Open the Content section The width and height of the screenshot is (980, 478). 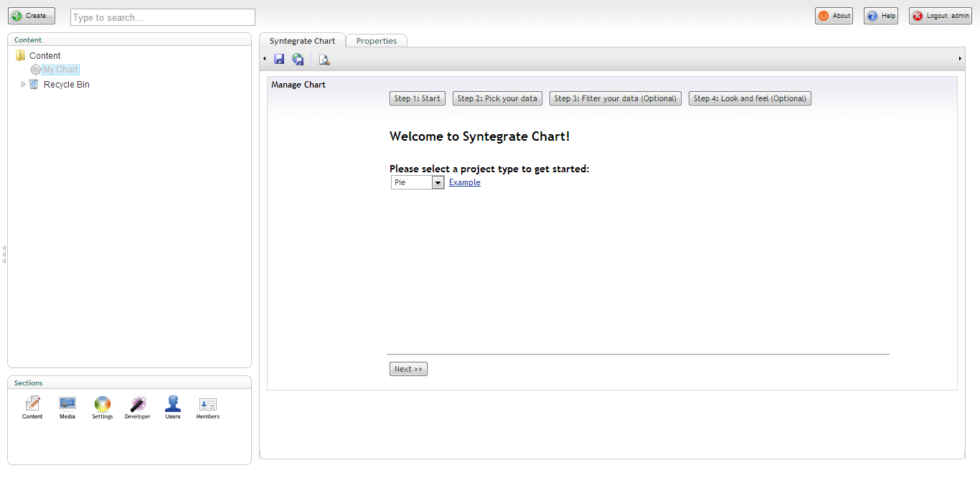click(32, 407)
